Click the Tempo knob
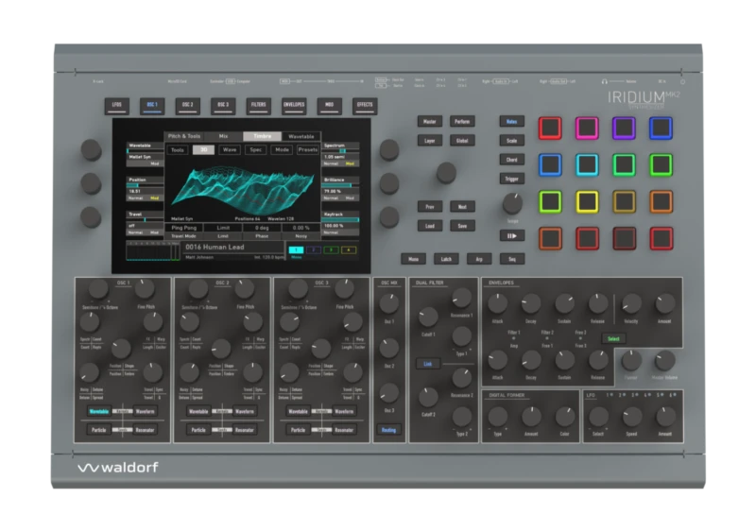This screenshot has height=532, width=756. pyautogui.click(x=511, y=203)
